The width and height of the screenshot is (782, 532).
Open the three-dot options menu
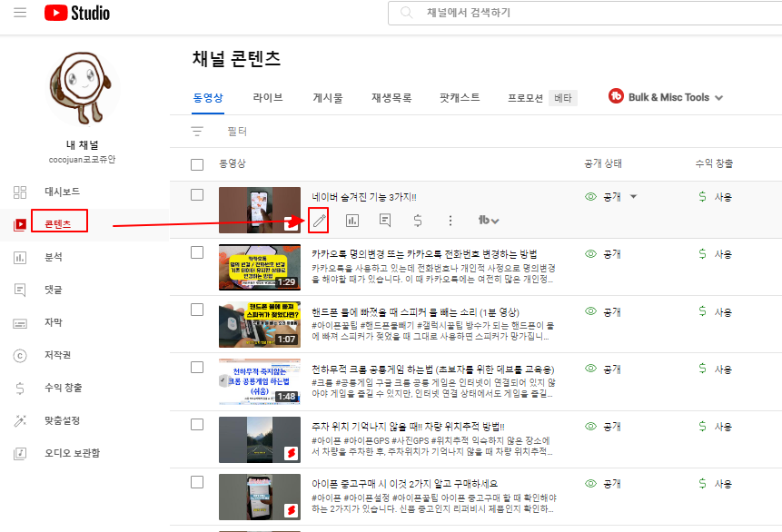[x=450, y=220]
